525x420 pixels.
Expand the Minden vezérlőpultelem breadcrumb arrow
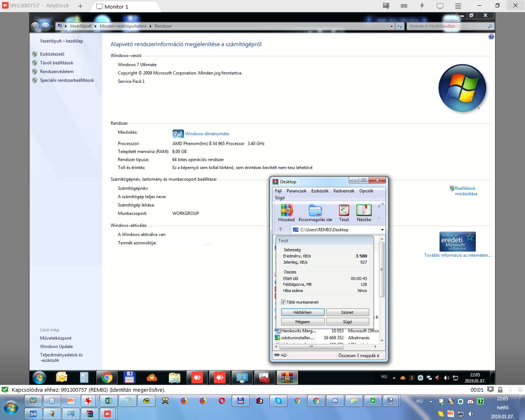pos(151,26)
